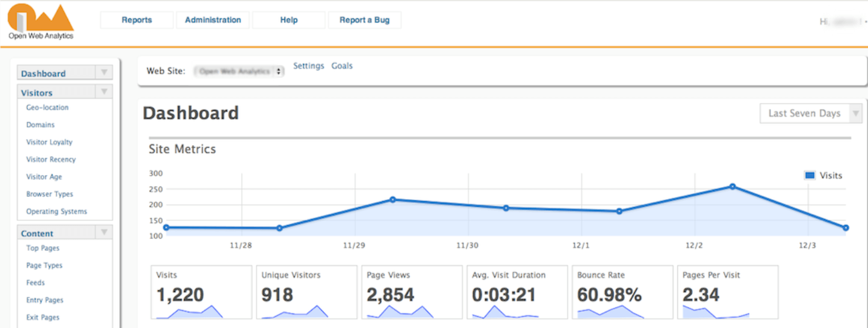Open the Feeds report
This screenshot has width=868, height=328.
point(36,283)
